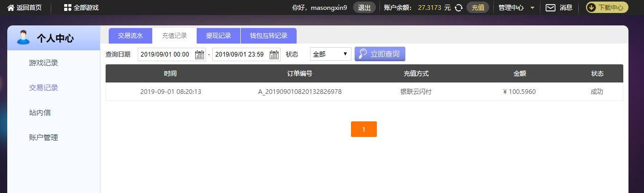The height and width of the screenshot is (193, 644).
Task: Select 游戏记录 in the sidebar
Action: point(43,63)
